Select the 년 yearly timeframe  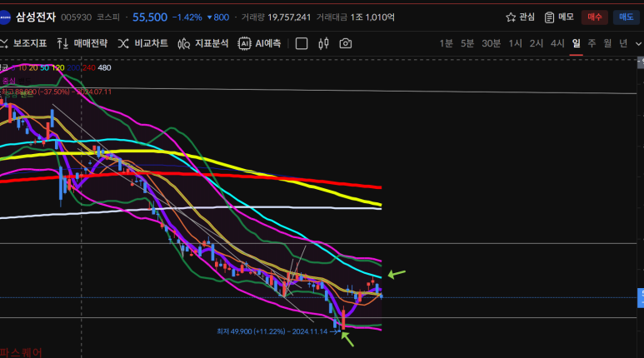[623, 43]
